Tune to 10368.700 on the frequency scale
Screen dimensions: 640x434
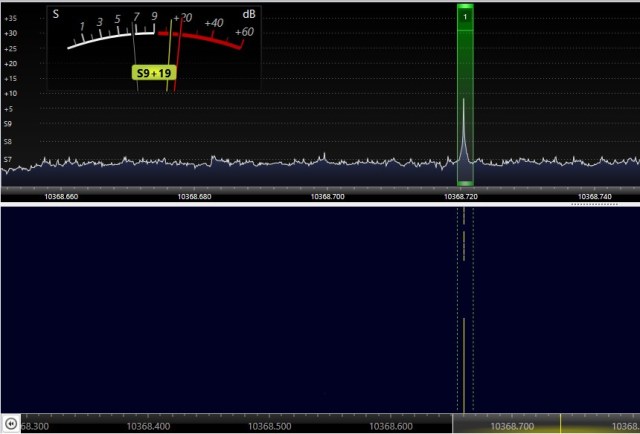328,197
